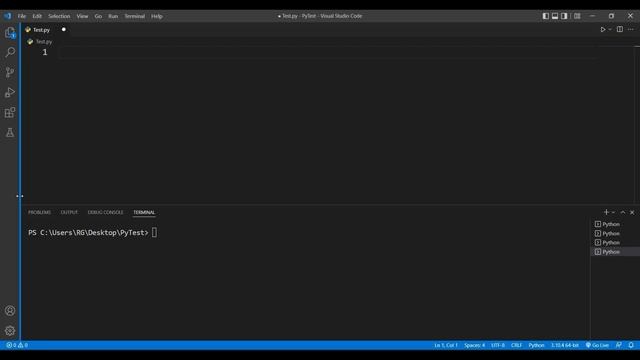
Task: Toggle the bottom panel visibility
Action: (x=555, y=16)
